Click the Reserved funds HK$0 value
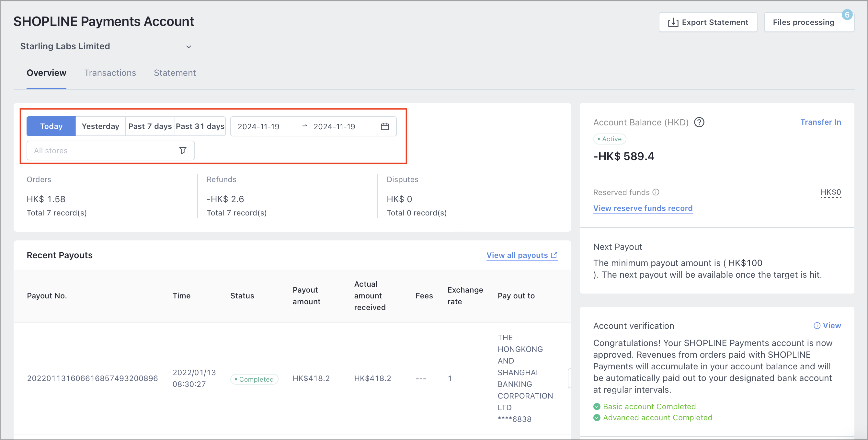 831,192
